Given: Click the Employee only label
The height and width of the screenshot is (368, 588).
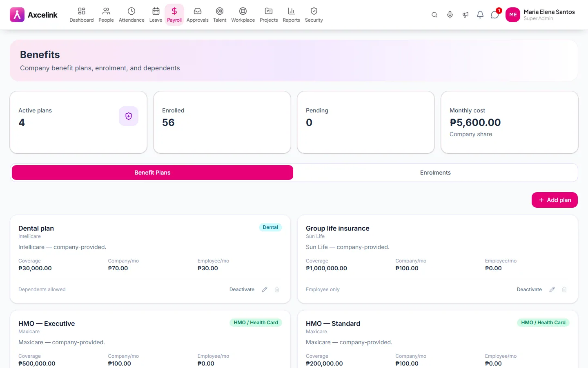Looking at the screenshot, I should click(323, 289).
